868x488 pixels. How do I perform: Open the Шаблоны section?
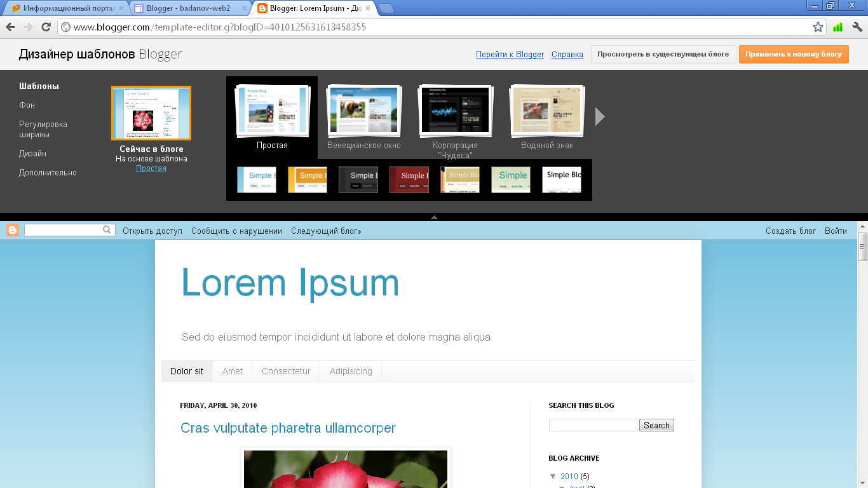click(x=39, y=86)
